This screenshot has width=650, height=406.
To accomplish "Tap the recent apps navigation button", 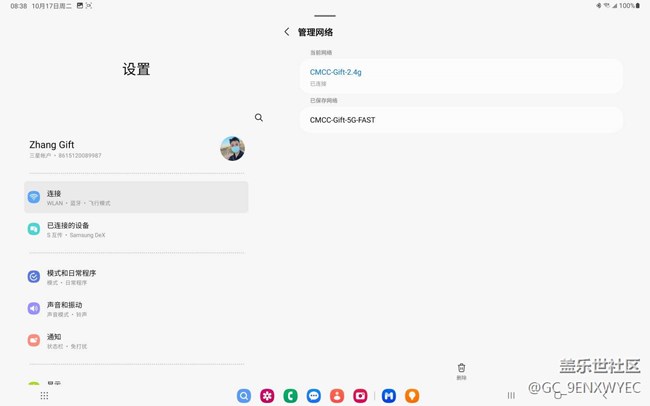I will (511, 396).
